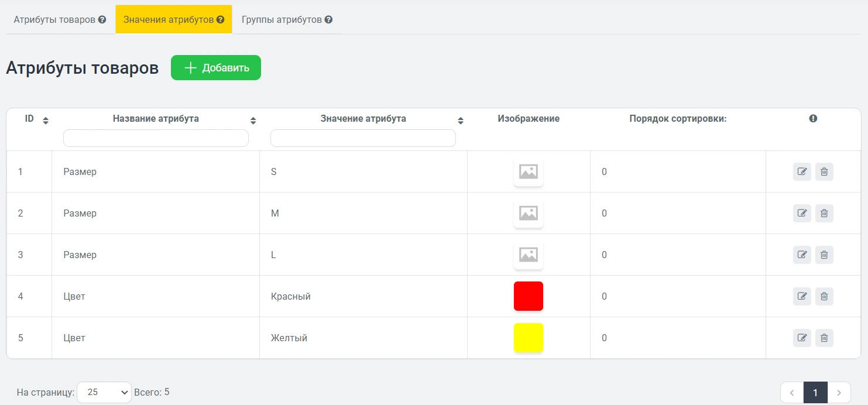The height and width of the screenshot is (405, 868).
Task: Click image placeholder for size S row
Action: [529, 172]
